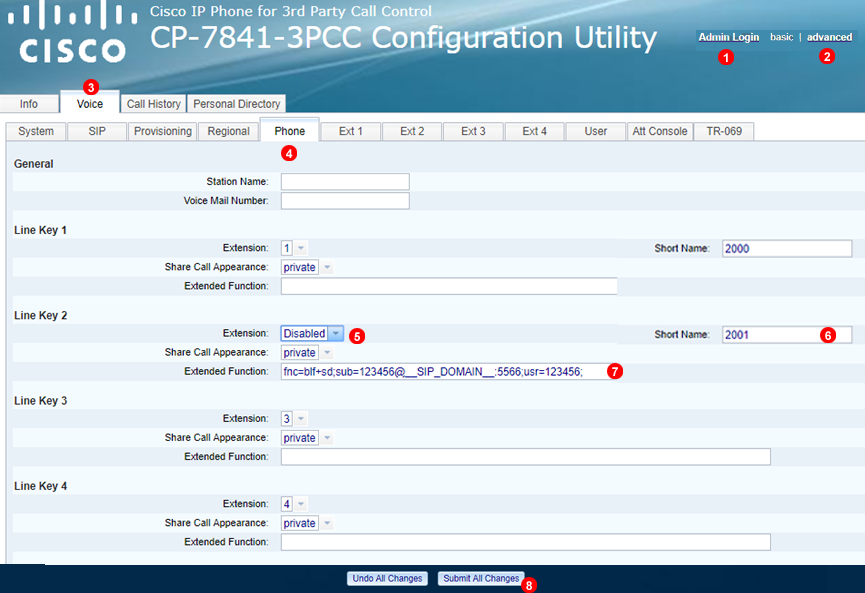Focus Line Key 4 Extended Function field
Viewport: 865px width, 593px height.
pos(526,542)
